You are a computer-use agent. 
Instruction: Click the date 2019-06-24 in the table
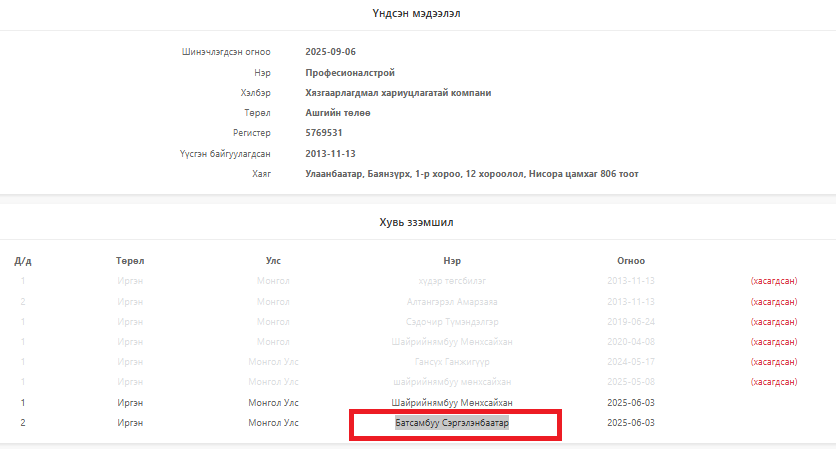click(x=631, y=322)
